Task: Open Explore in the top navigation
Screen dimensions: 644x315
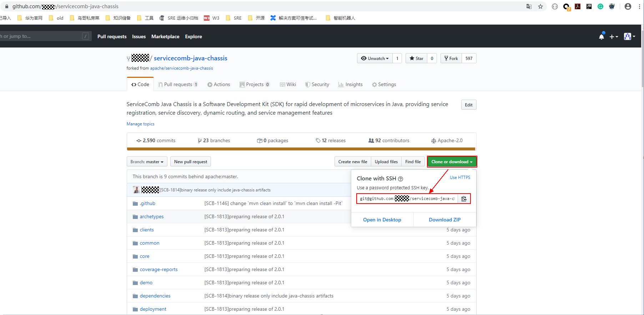Action: (193, 36)
